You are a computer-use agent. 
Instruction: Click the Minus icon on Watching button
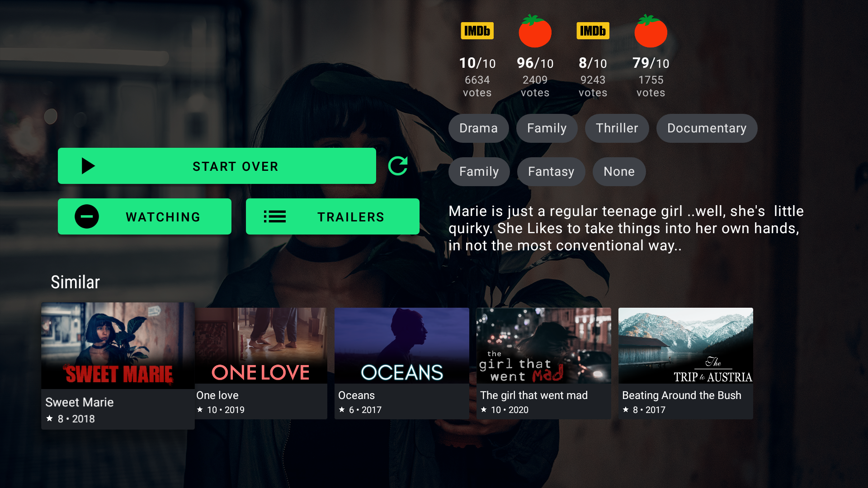point(86,216)
